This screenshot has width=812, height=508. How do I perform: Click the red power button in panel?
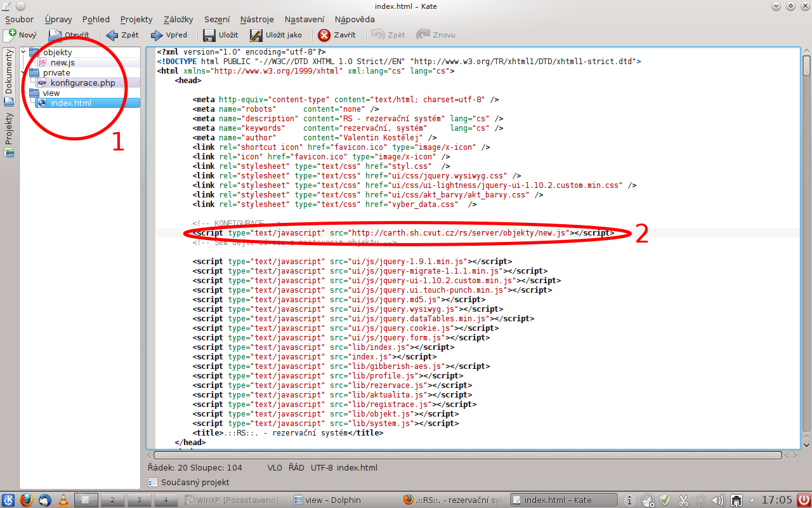click(x=803, y=500)
